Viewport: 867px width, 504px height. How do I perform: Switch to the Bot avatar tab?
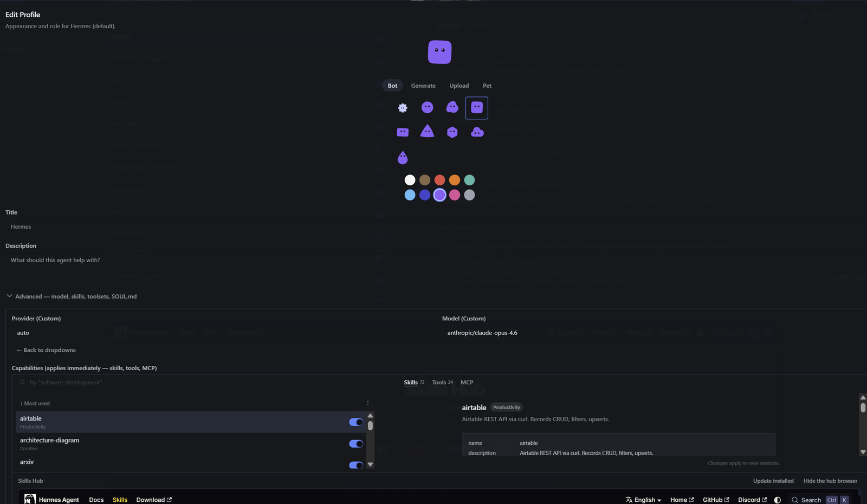[392, 86]
